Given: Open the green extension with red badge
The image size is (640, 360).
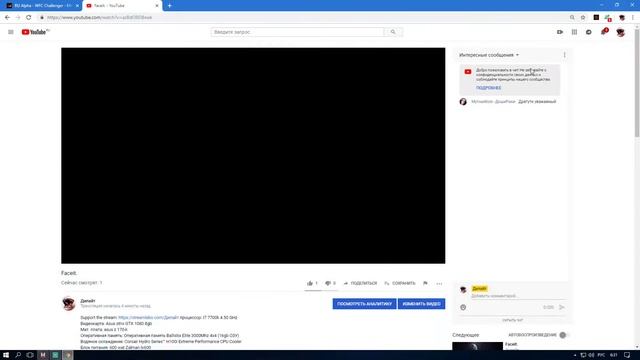Looking at the screenshot, I should 608,18.
